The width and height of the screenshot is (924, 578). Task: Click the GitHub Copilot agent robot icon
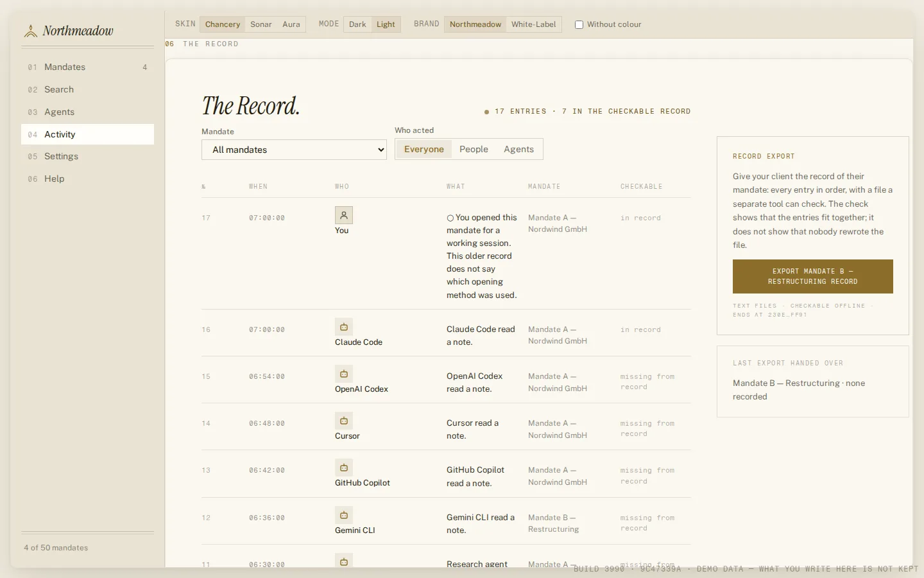[x=344, y=468]
